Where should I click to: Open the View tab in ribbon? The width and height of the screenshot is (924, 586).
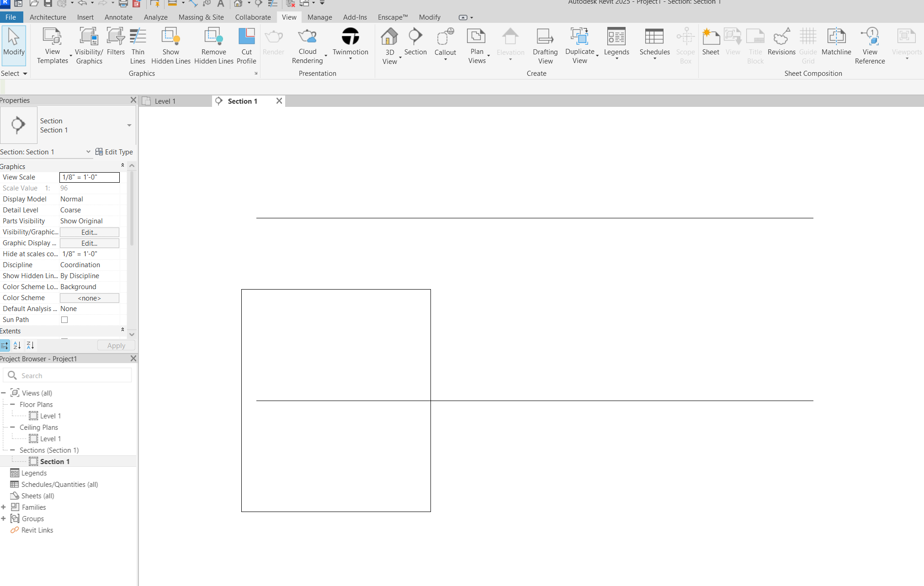[x=288, y=17]
